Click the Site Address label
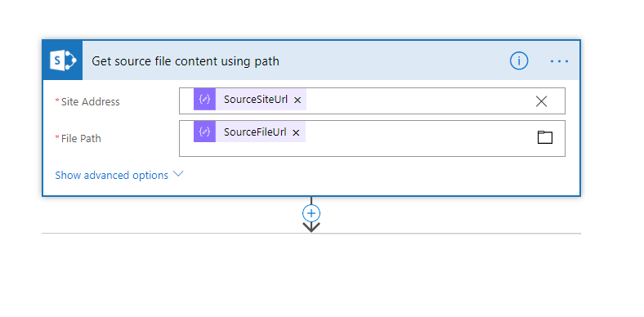644x317 pixels. [91, 102]
